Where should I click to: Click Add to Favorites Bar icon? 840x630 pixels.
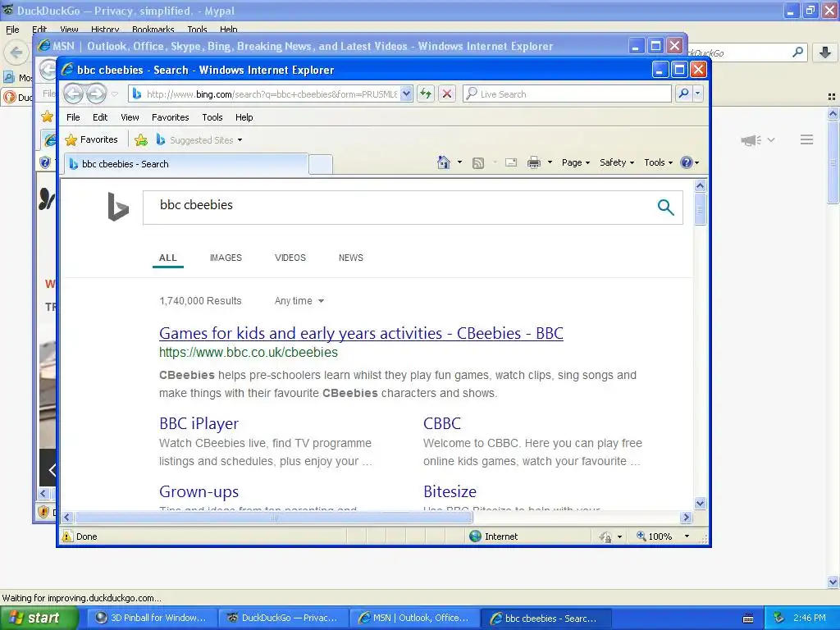(141, 139)
